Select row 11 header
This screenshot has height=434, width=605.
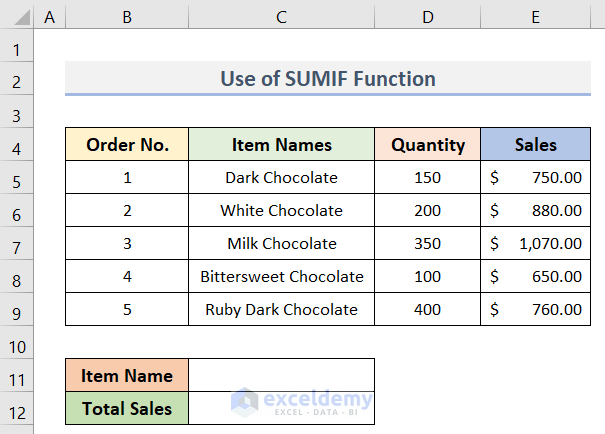click(x=17, y=376)
